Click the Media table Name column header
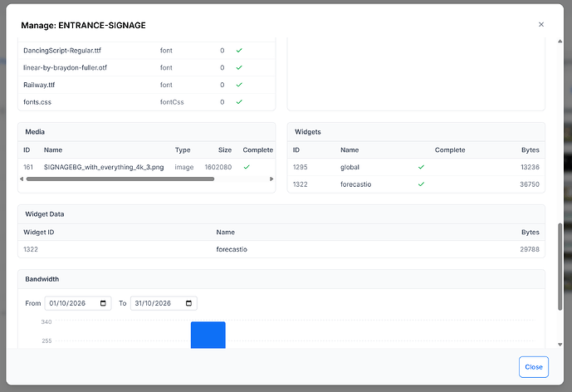 (x=53, y=149)
